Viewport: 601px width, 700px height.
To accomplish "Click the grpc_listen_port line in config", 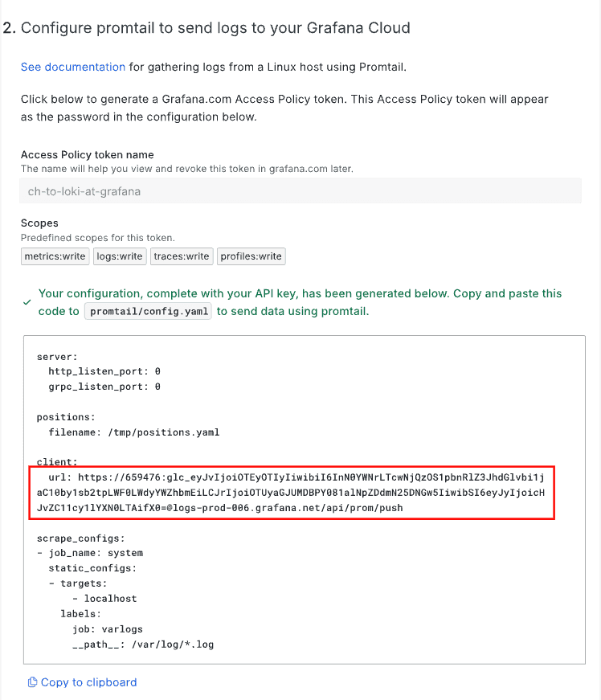I will point(104,387).
